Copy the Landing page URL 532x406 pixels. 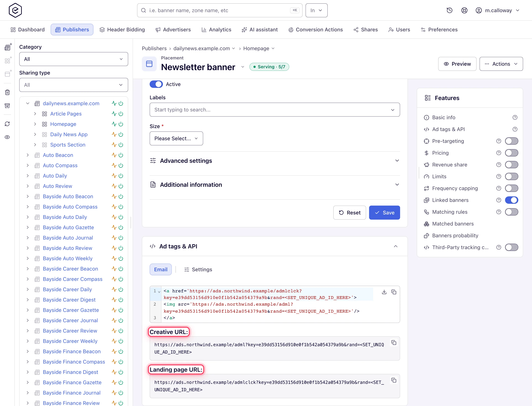[x=394, y=380]
